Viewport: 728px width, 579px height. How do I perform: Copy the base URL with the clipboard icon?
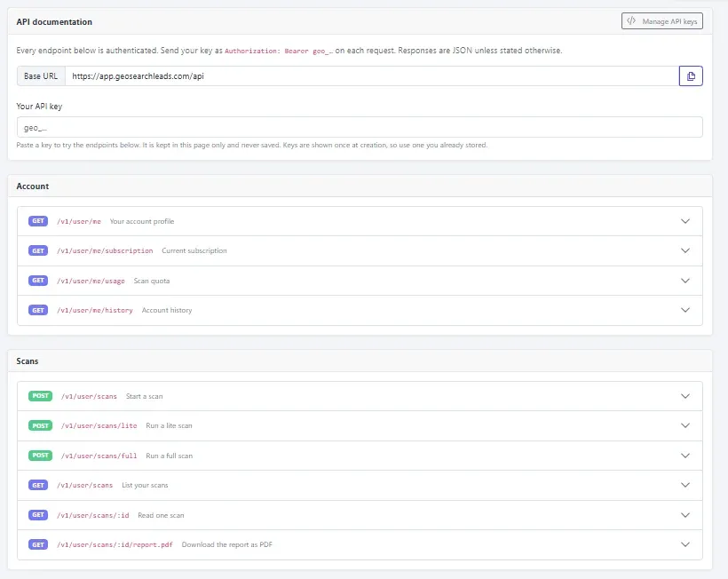691,76
